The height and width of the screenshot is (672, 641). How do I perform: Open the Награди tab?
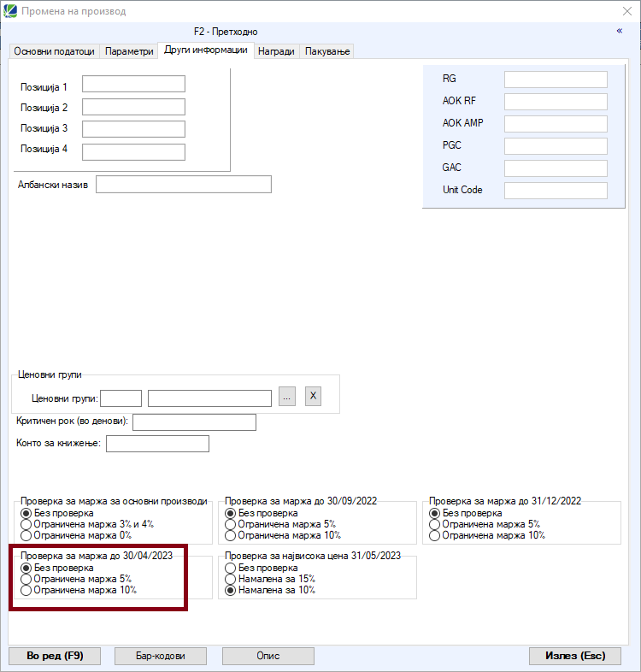[x=276, y=51]
